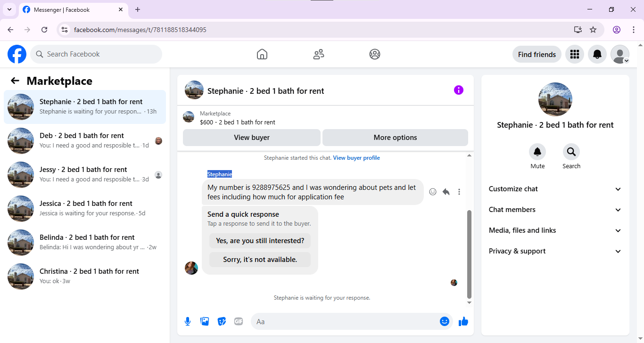The image size is (644, 343).
Task: Open the Stephanie conversation in list
Action: 85,107
